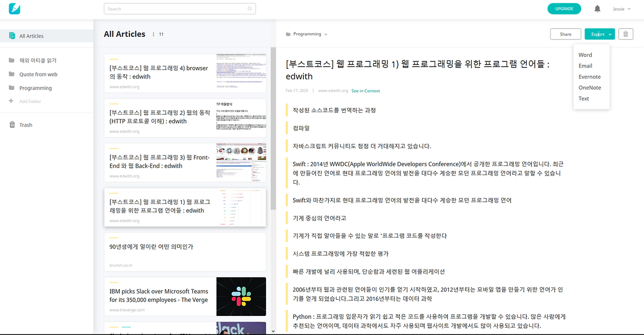Click scroll down arrow of article list

[x=273, y=331]
